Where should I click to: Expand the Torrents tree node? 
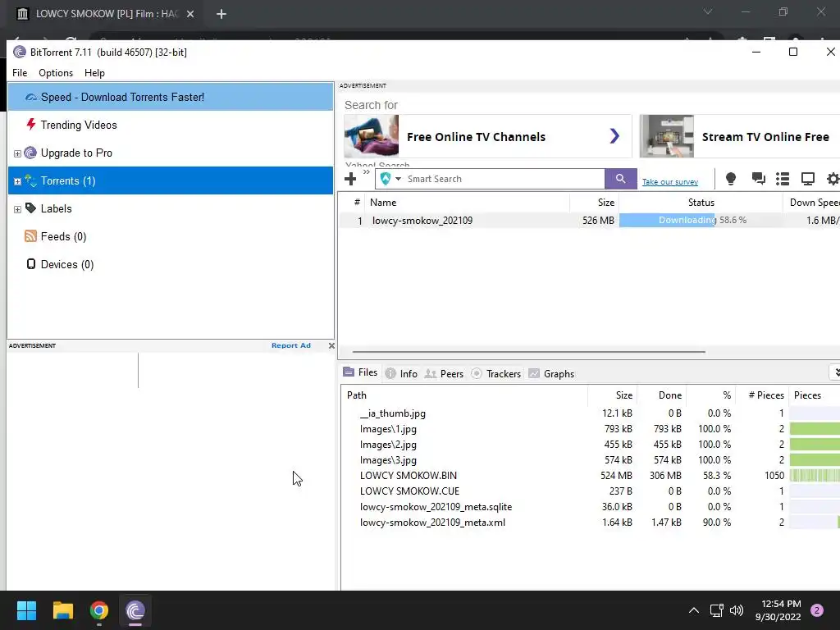(17, 181)
